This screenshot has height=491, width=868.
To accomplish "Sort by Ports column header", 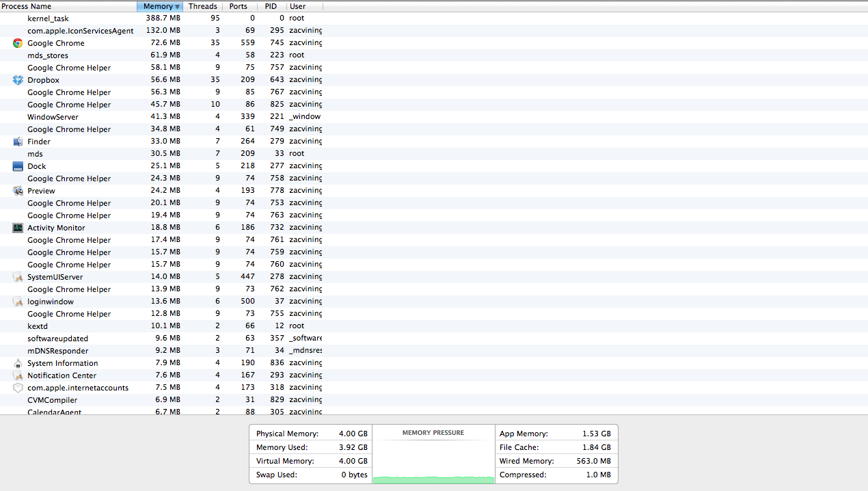I will coord(239,6).
